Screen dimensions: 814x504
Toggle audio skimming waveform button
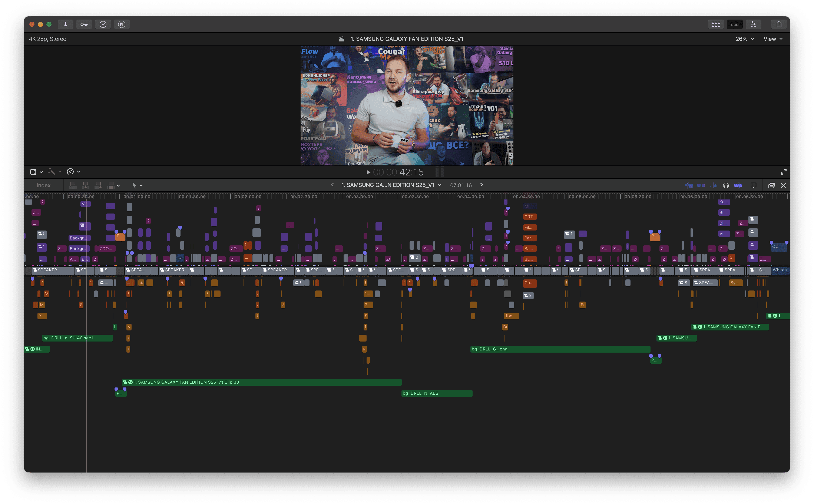click(x=714, y=185)
